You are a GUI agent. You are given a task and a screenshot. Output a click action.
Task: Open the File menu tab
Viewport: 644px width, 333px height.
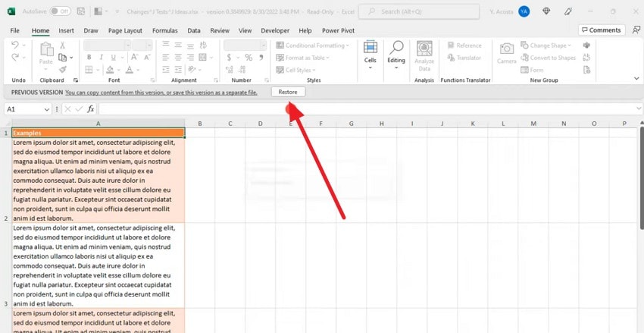coord(15,30)
